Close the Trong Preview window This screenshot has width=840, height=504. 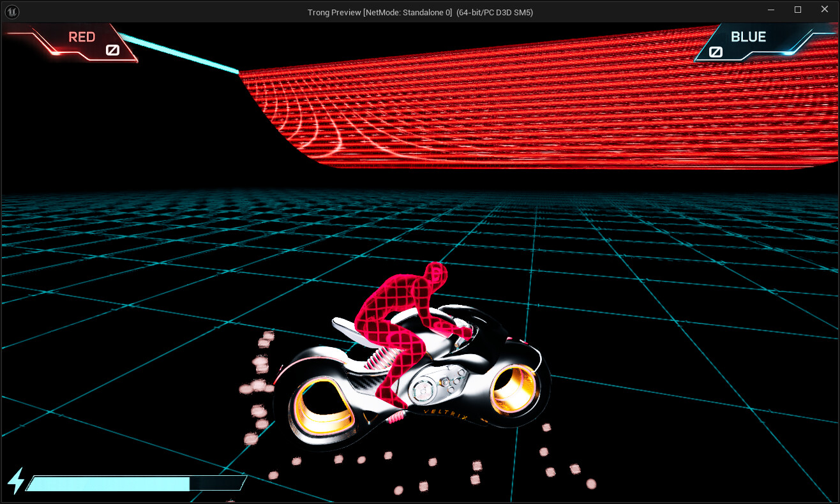[x=823, y=10]
